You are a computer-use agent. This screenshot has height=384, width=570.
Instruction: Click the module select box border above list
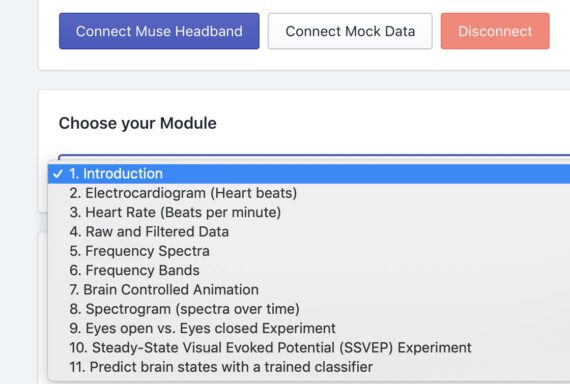314,156
